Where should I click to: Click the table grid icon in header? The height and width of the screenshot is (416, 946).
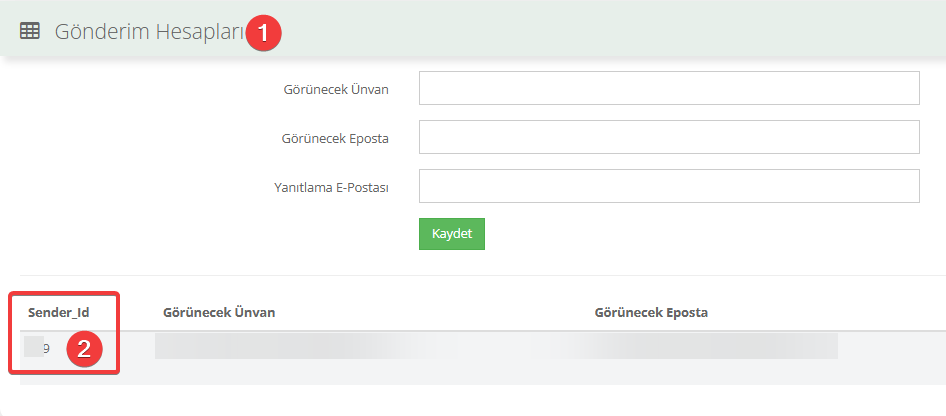30,31
